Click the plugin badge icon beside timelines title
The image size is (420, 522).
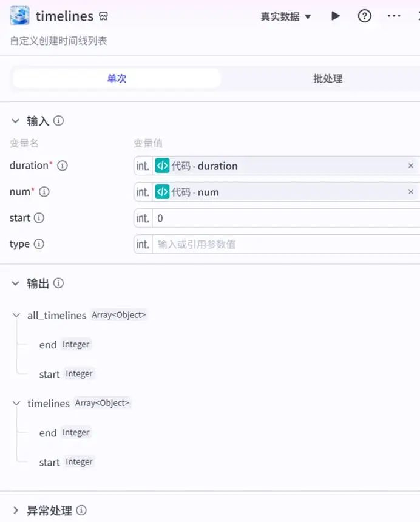[104, 16]
